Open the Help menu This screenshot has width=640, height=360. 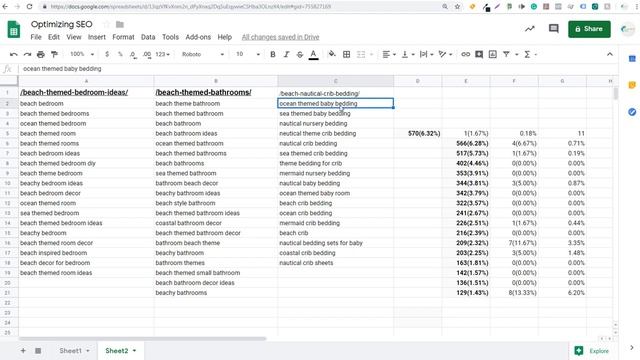(224, 37)
